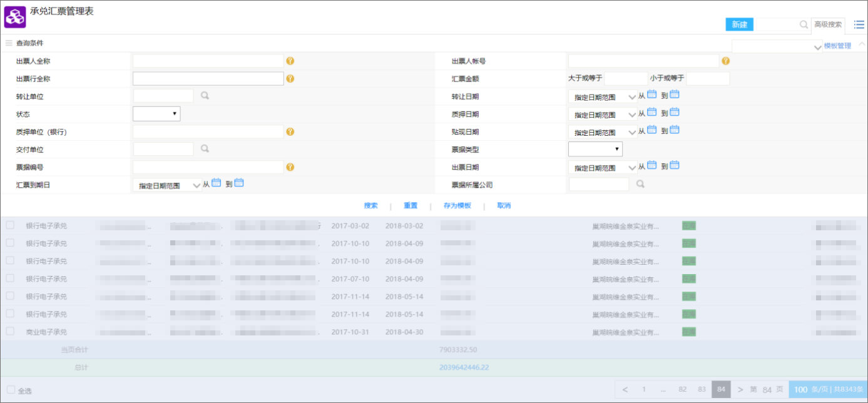Open the 模板管理 link

(837, 46)
